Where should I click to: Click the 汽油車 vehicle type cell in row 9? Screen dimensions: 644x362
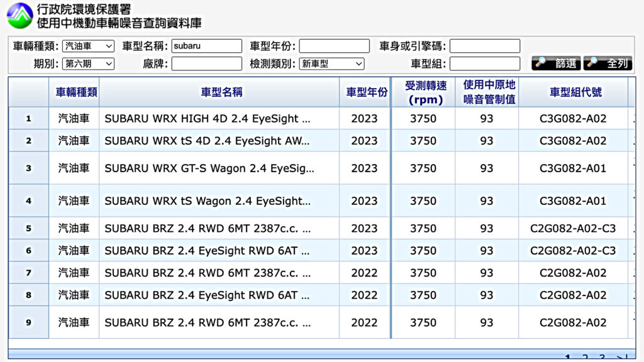point(74,322)
